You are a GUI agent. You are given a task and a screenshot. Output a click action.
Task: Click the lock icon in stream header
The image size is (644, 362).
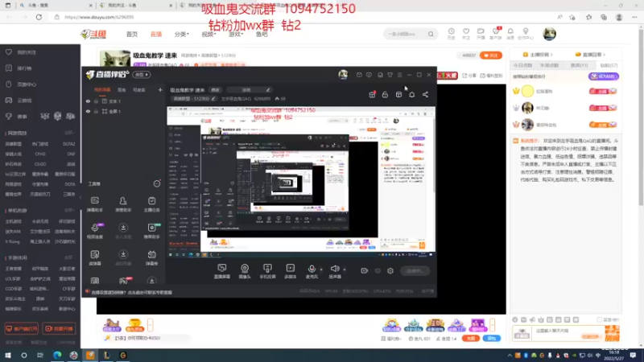[x=385, y=94]
